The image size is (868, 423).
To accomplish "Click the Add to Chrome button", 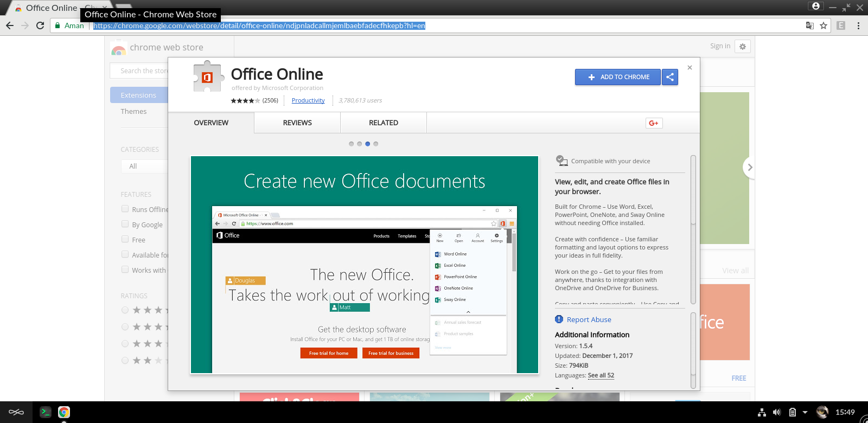I will [x=618, y=77].
